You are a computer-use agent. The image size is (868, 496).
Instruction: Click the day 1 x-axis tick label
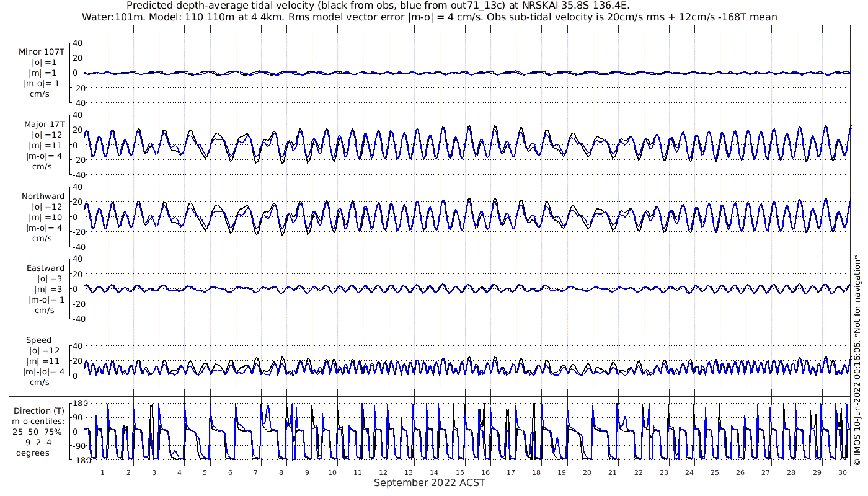pyautogui.click(x=103, y=472)
